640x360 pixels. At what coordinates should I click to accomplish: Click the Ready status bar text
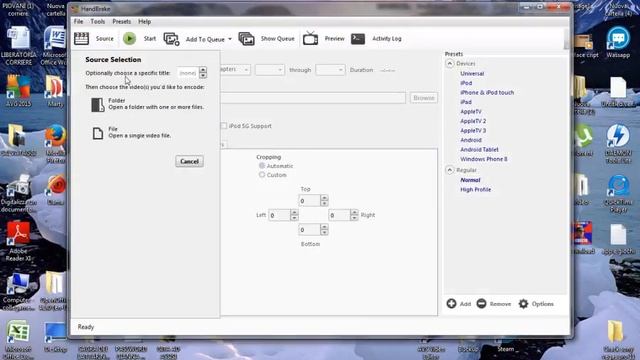(86, 327)
